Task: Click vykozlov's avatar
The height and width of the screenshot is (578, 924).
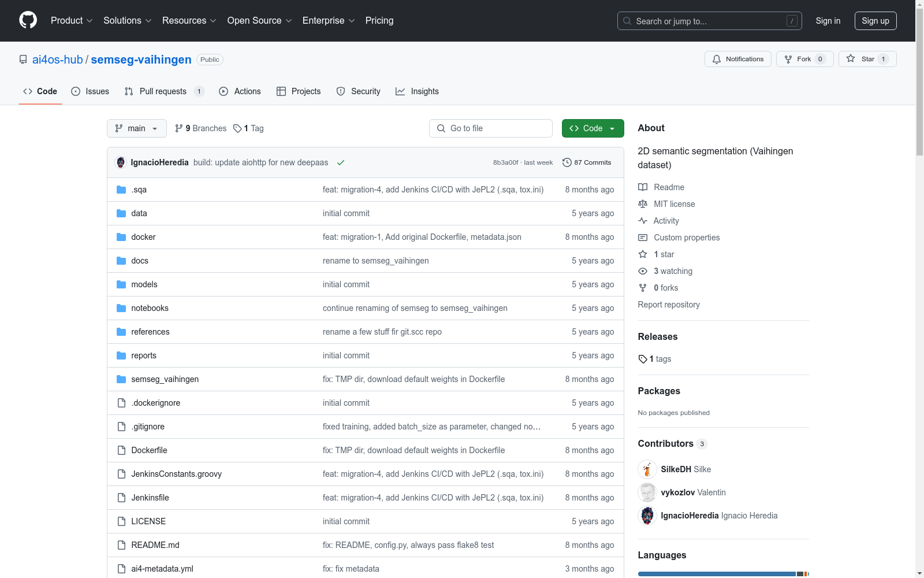Action: (647, 492)
